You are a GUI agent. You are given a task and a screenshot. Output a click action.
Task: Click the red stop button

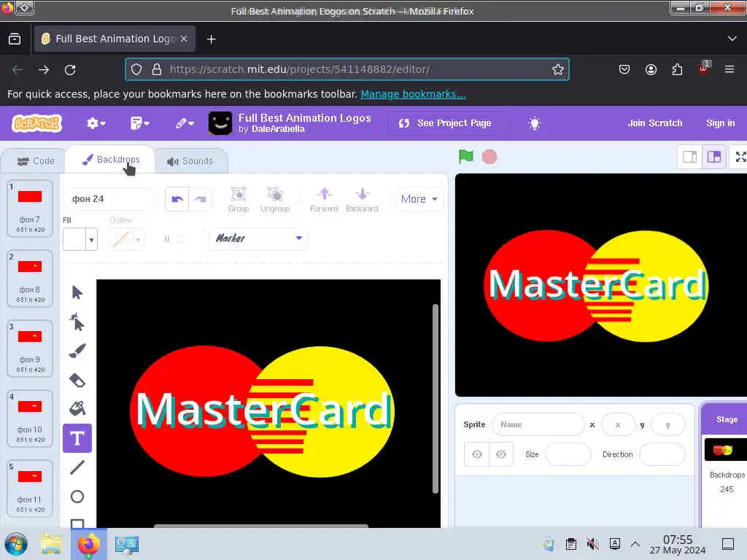point(489,157)
